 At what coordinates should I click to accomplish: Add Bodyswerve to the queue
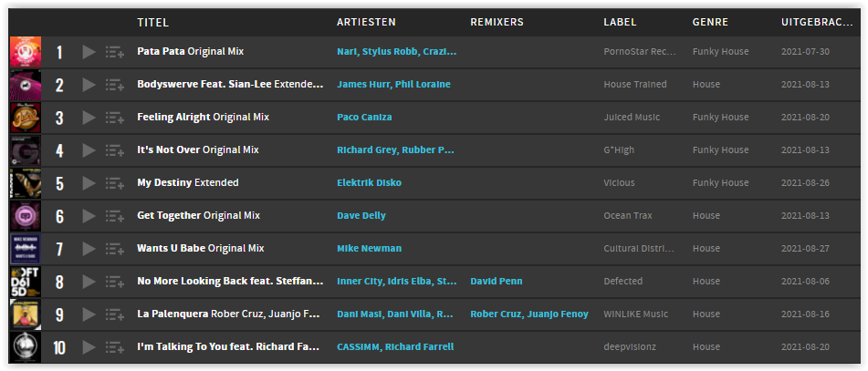tap(115, 85)
